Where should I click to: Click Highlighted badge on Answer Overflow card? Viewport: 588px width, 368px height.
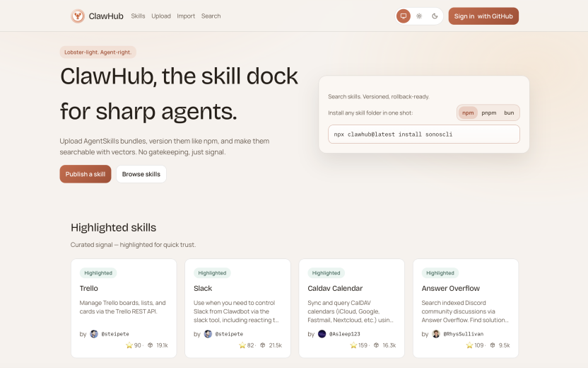(440, 273)
